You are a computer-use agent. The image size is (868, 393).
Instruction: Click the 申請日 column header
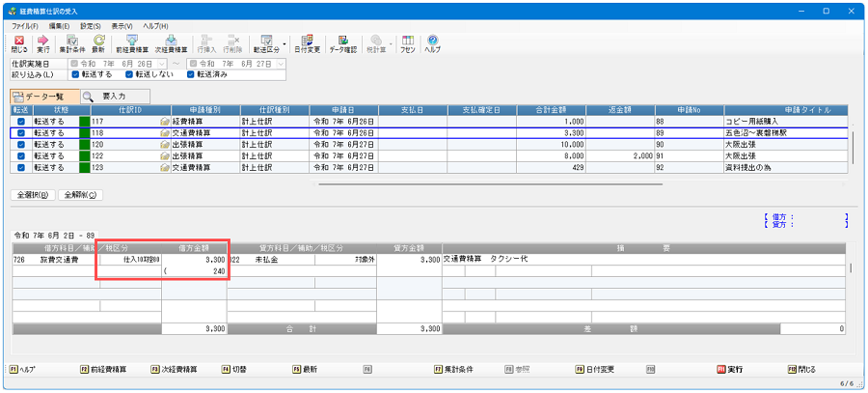point(343,110)
